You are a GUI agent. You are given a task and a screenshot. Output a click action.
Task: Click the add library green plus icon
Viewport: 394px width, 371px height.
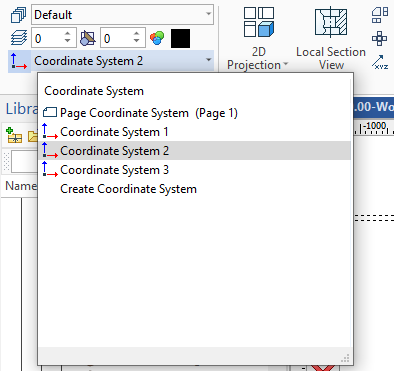14,135
